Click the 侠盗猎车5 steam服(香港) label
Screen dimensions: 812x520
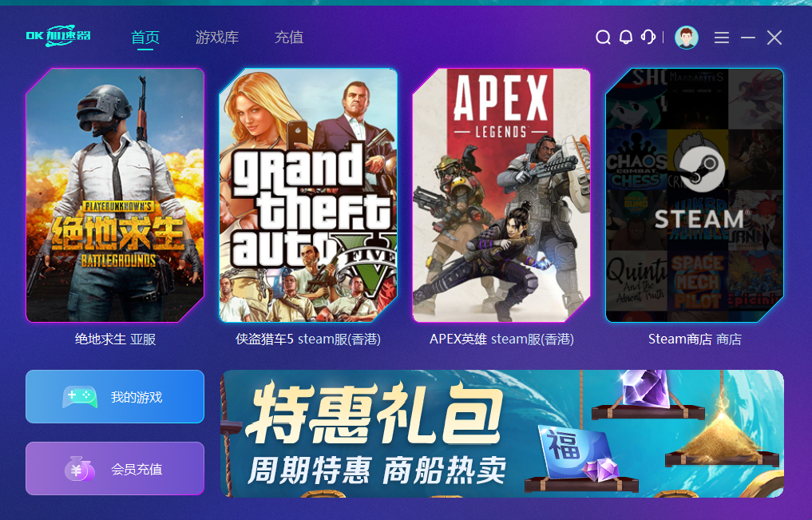coord(308,339)
